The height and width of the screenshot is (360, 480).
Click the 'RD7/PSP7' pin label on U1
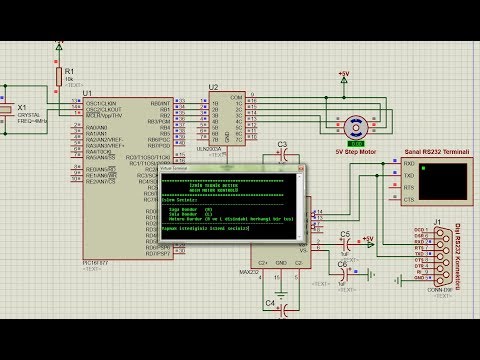[158, 254]
